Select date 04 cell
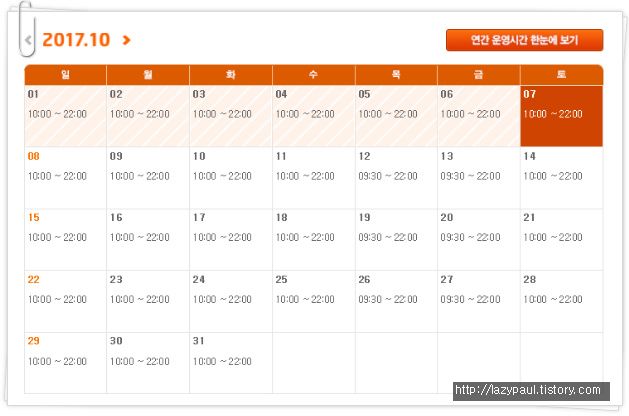Screen dimensions: 629x416 [314, 116]
